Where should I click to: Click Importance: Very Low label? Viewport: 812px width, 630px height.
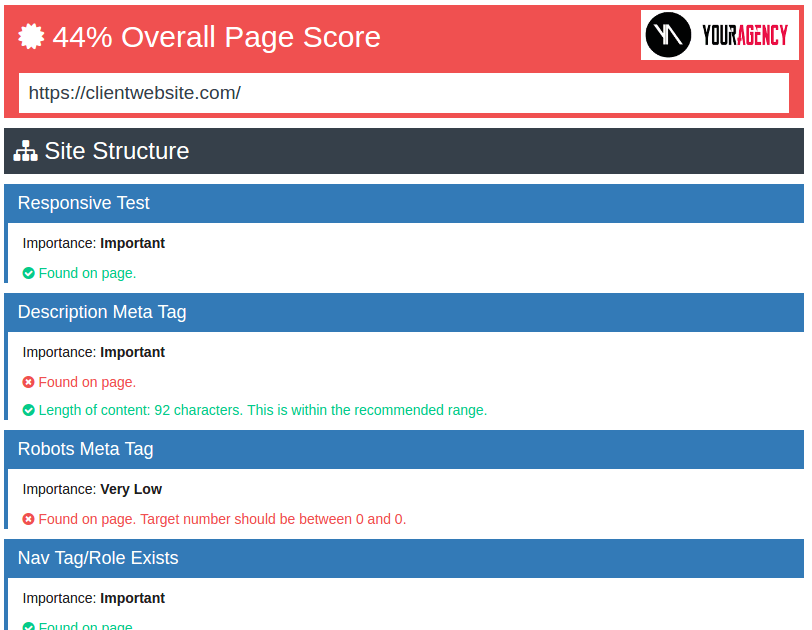pyautogui.click(x=92, y=489)
